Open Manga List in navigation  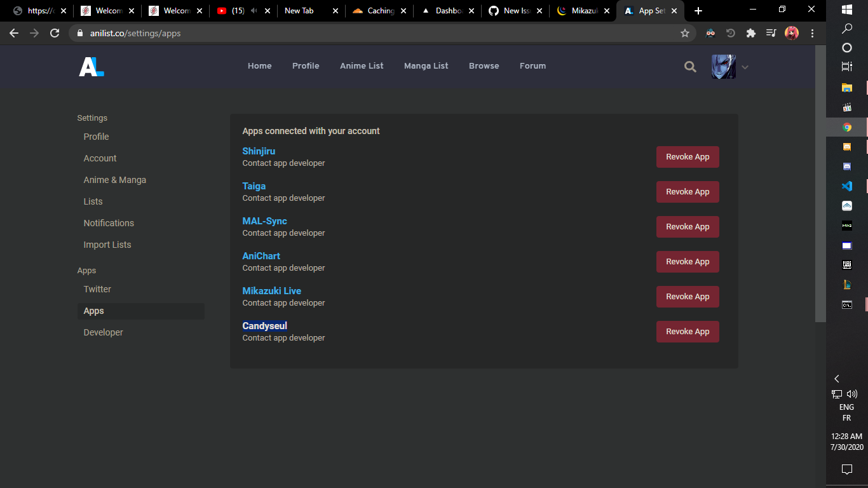tap(426, 66)
